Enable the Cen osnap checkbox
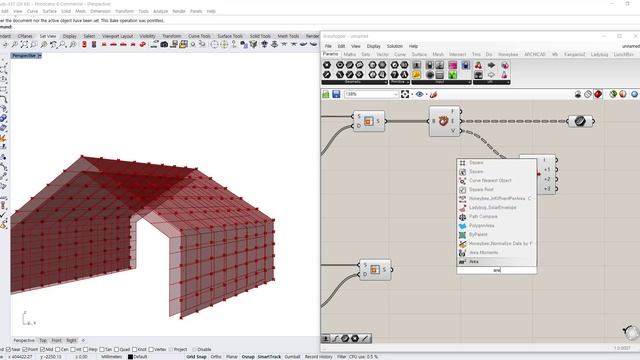 58,349
